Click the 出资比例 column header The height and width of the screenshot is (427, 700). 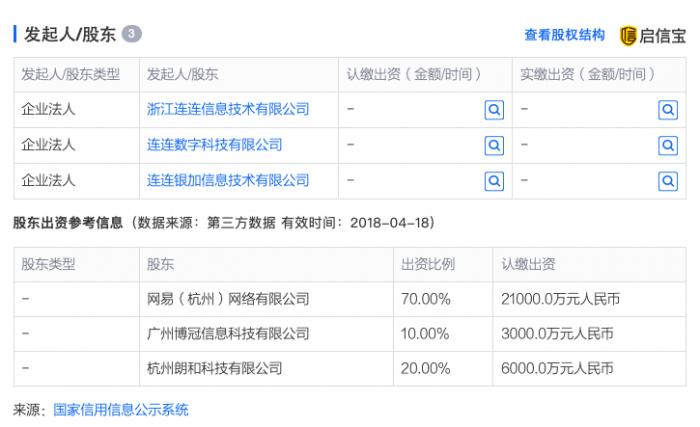point(428,264)
